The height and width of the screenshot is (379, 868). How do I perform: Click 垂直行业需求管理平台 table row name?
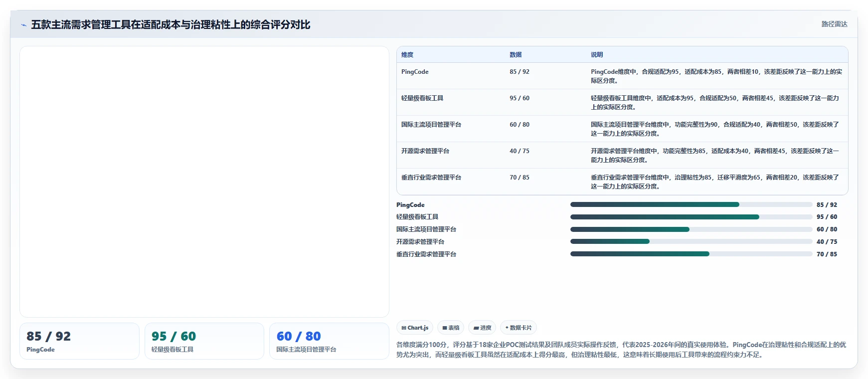(x=431, y=178)
